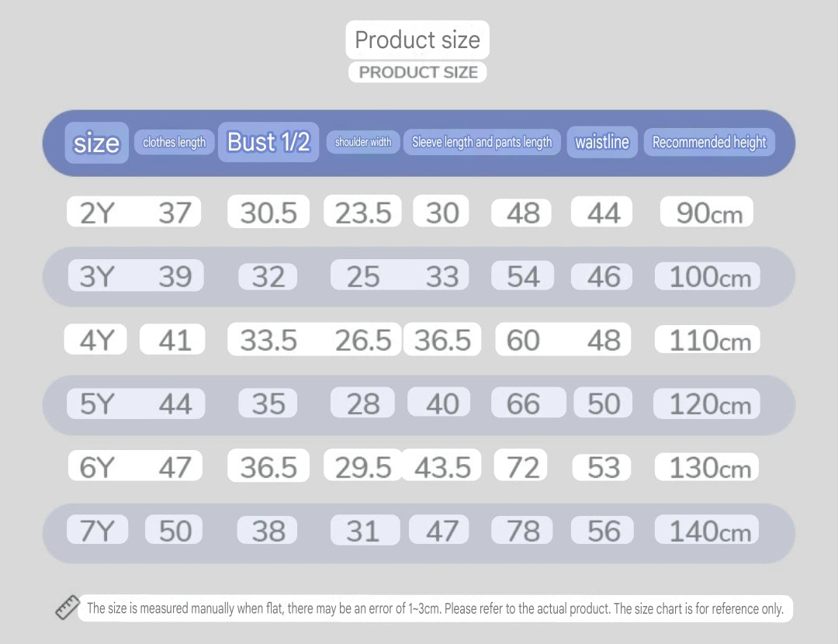Click the 30.5 bust value for 2Y
Screen dimensions: 838x644
click(x=268, y=212)
